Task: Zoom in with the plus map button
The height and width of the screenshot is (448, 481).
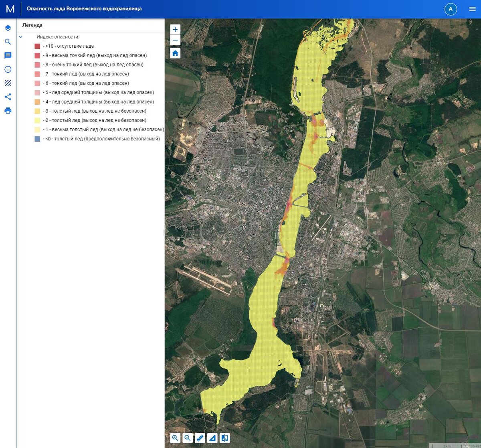Action: (x=175, y=30)
